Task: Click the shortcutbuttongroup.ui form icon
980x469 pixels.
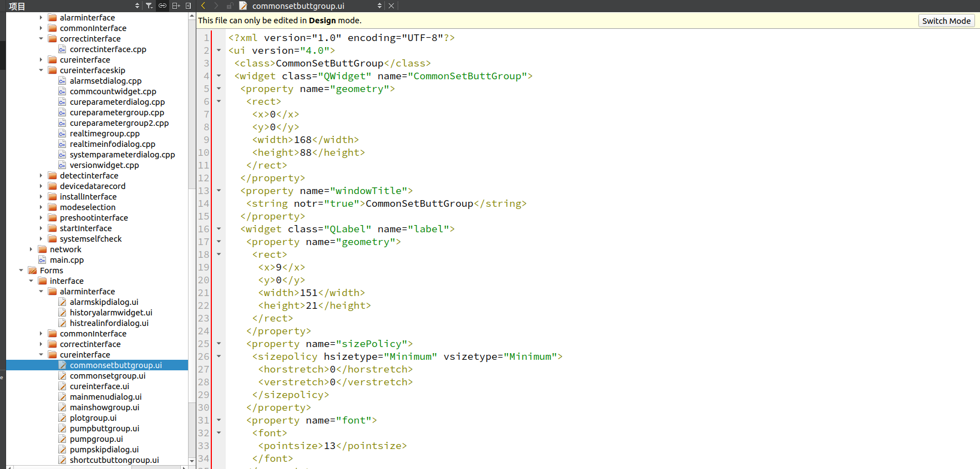Action: (62, 460)
